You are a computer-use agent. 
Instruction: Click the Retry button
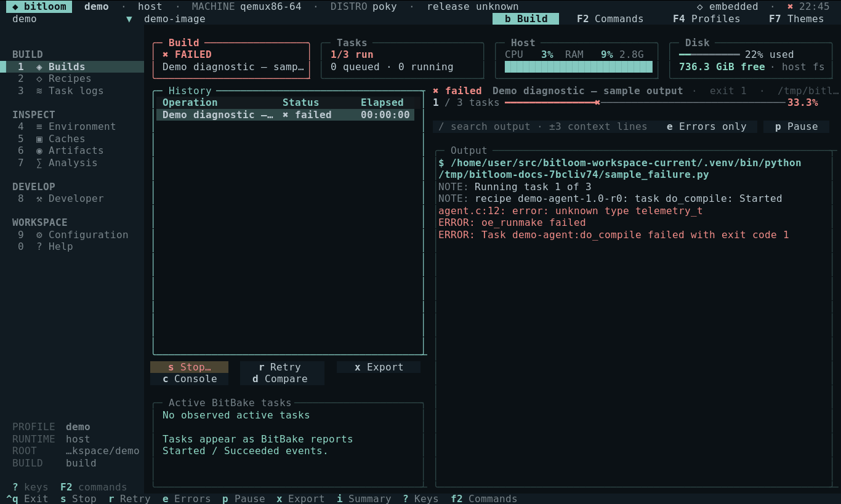pyautogui.click(x=280, y=367)
